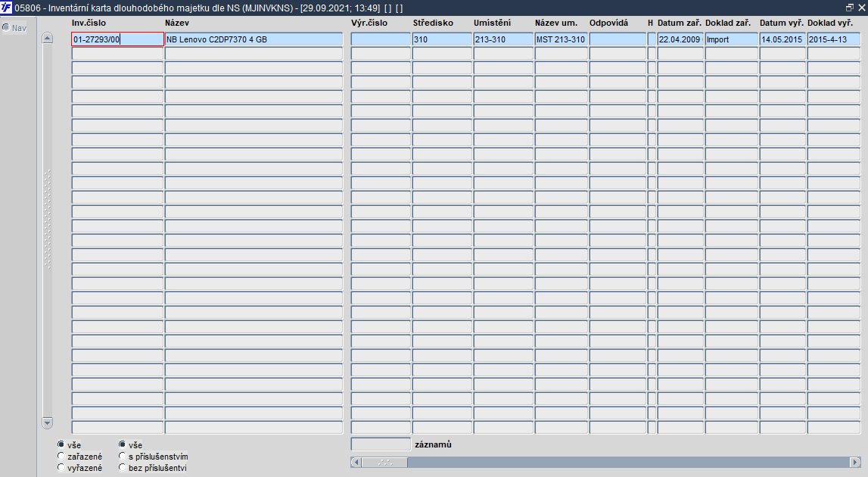Click Doklad zař. field 'Import'

click(x=731, y=39)
